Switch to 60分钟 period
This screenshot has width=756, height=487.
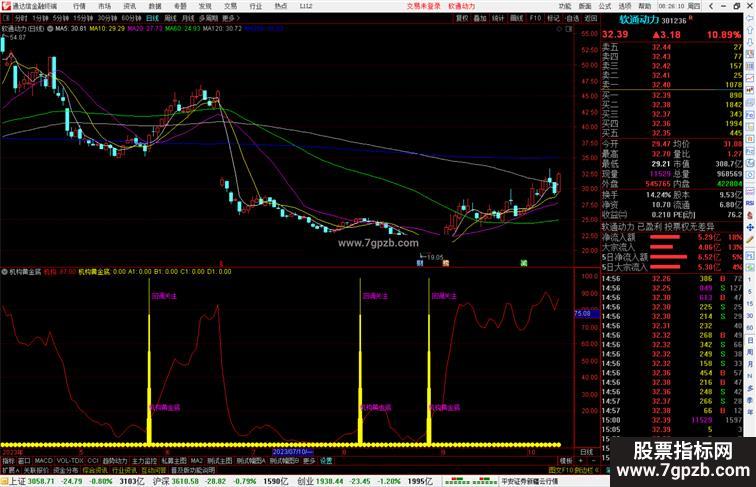pos(131,18)
